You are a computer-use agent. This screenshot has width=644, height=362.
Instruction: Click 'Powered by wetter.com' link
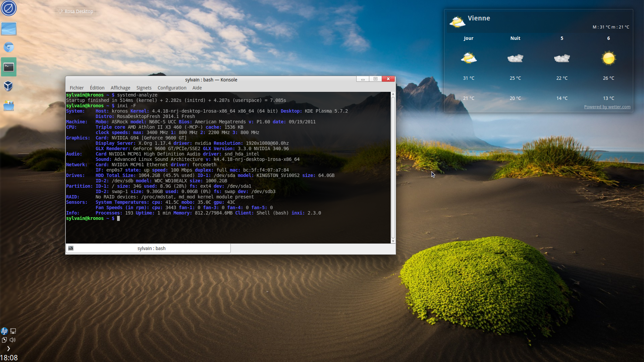607,107
